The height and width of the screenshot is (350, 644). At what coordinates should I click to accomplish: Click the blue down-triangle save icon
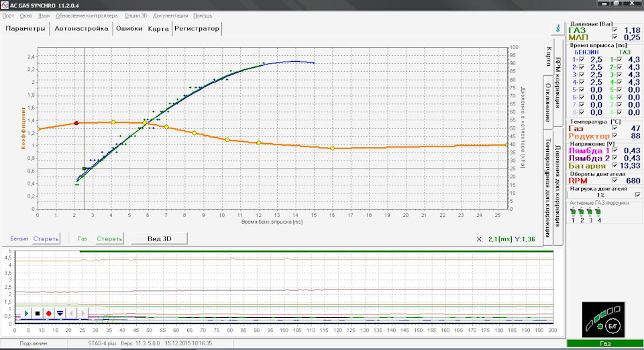tap(60, 314)
